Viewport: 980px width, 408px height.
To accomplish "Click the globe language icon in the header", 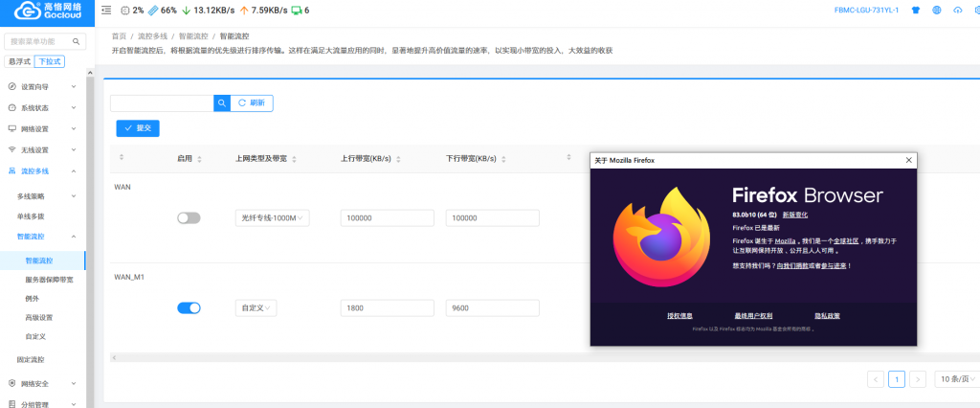I will (935, 10).
